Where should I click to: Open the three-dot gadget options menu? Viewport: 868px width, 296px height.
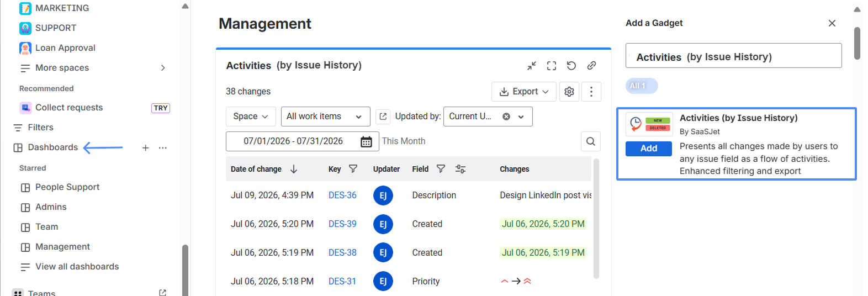591,92
